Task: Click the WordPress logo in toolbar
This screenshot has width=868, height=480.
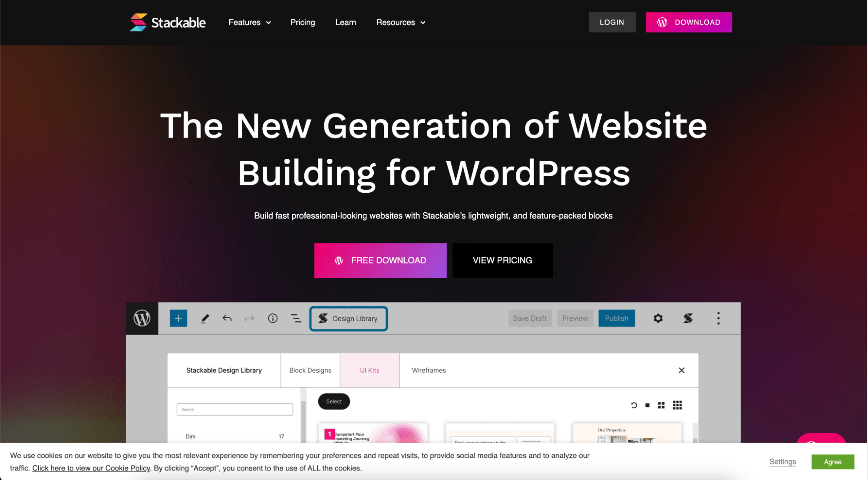Action: (x=142, y=318)
